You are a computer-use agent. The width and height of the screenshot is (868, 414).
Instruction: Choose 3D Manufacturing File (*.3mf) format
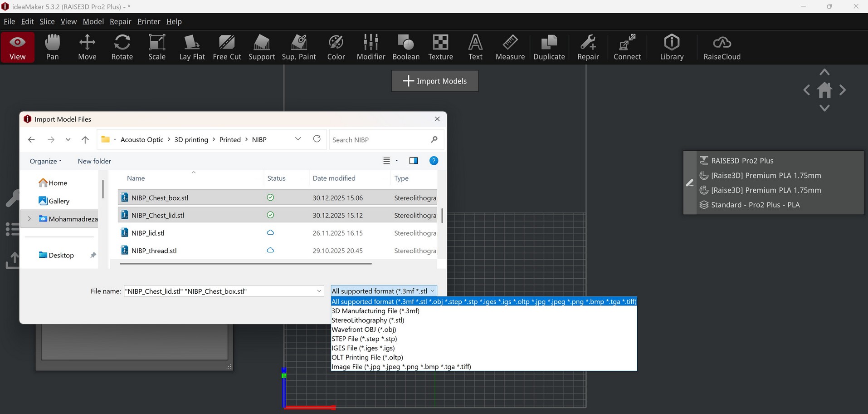pyautogui.click(x=375, y=311)
